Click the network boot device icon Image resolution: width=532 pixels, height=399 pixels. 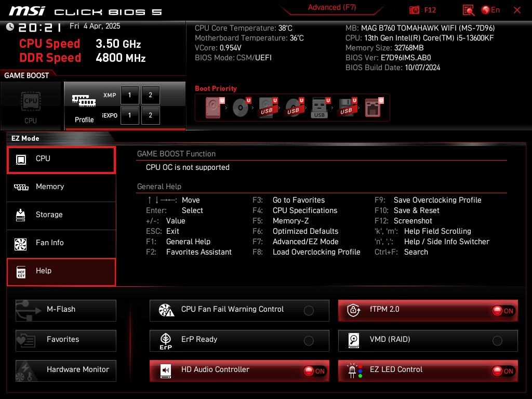pyautogui.click(x=373, y=108)
